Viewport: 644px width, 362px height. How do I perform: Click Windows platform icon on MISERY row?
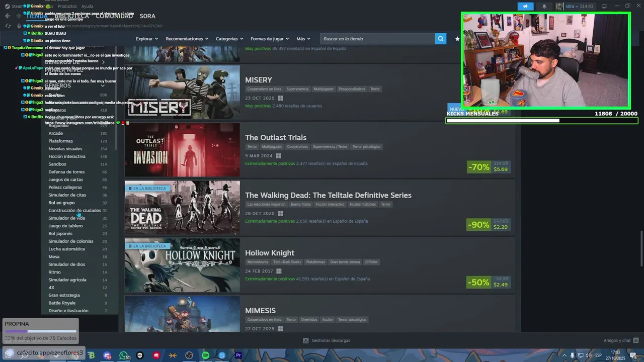click(281, 98)
